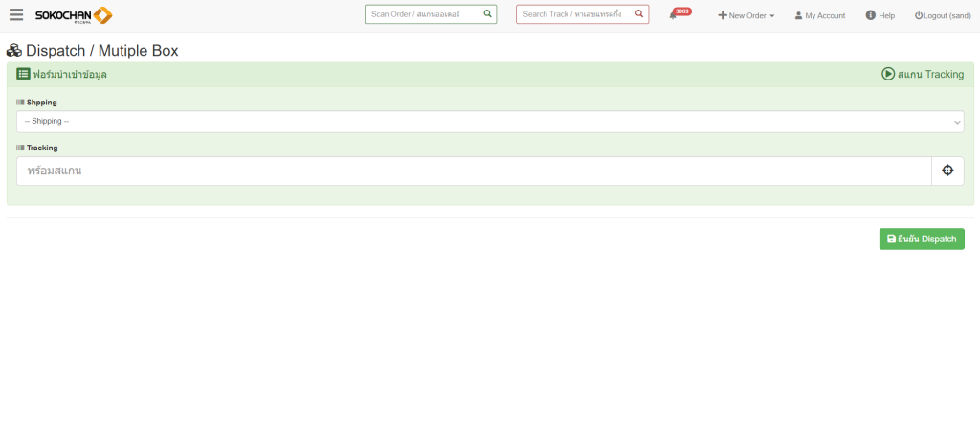The width and height of the screenshot is (980, 434).
Task: Open the bell notifications icon
Action: click(x=674, y=15)
